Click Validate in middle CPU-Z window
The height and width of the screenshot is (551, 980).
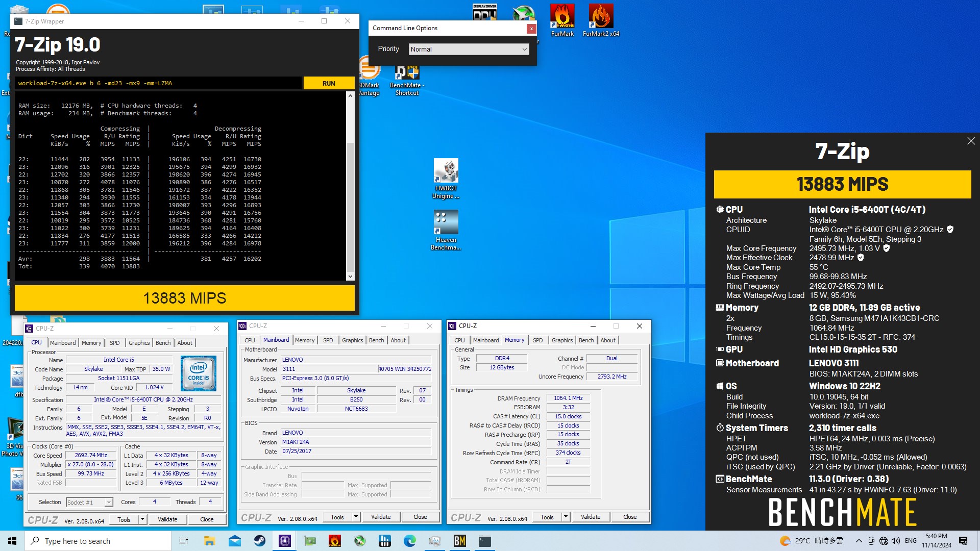click(381, 517)
